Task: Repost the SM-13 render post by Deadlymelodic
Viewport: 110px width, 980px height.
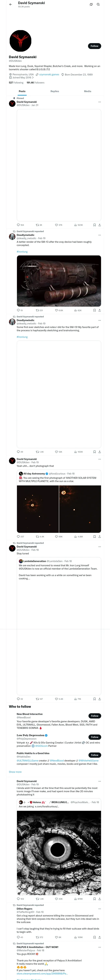Action: pyautogui.click(x=37, y=310)
